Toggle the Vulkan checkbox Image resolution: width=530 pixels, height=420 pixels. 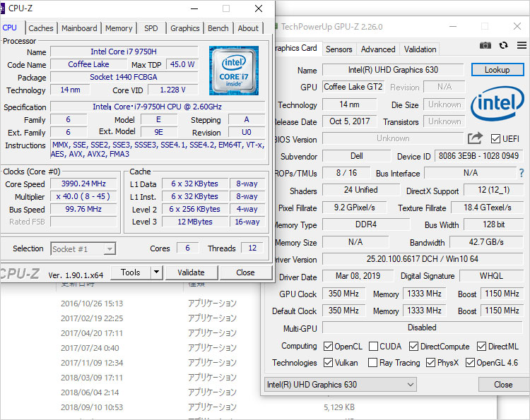328,363
